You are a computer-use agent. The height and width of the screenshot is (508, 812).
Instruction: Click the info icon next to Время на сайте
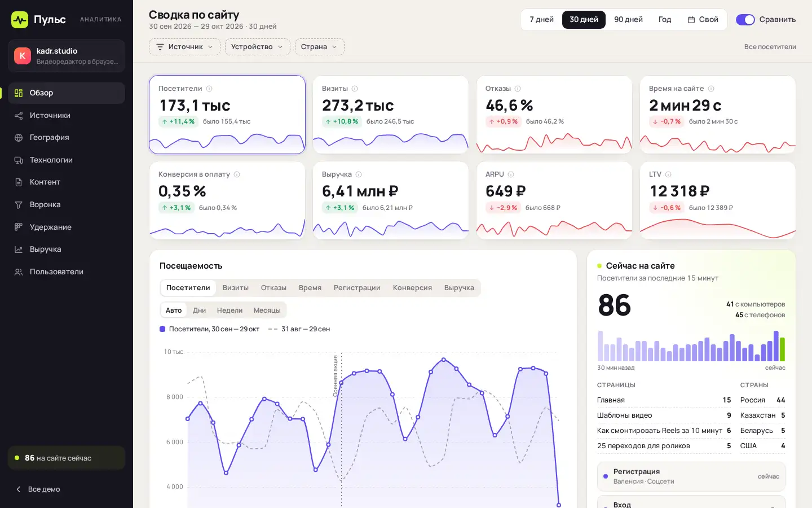click(711, 89)
